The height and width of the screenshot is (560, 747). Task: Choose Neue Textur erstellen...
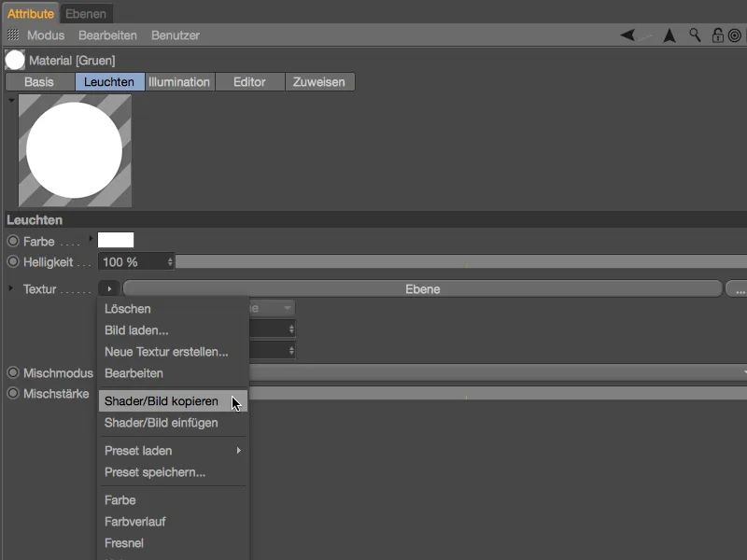pyautogui.click(x=174, y=352)
